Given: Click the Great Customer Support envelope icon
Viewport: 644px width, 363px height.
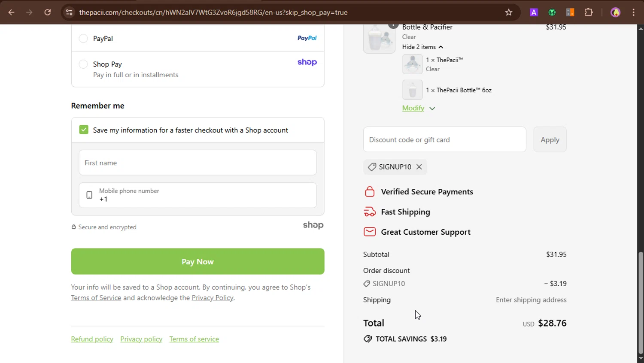Looking at the screenshot, I should [x=370, y=232].
